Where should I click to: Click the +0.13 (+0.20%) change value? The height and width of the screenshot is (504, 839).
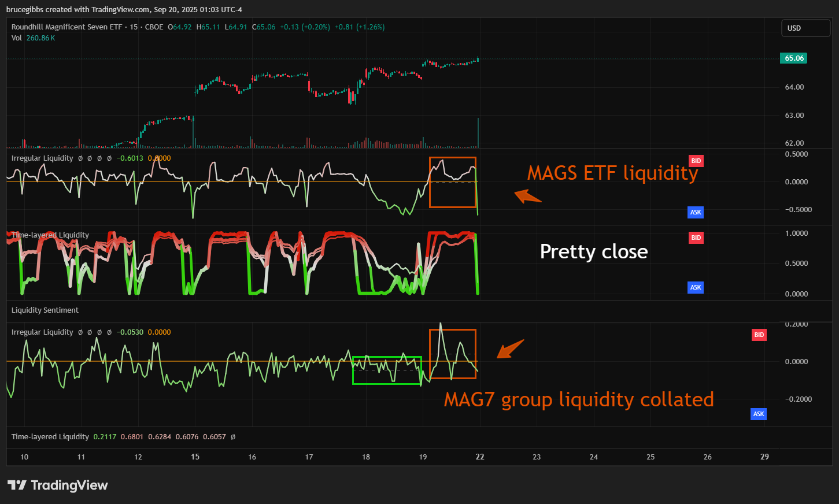305,27
